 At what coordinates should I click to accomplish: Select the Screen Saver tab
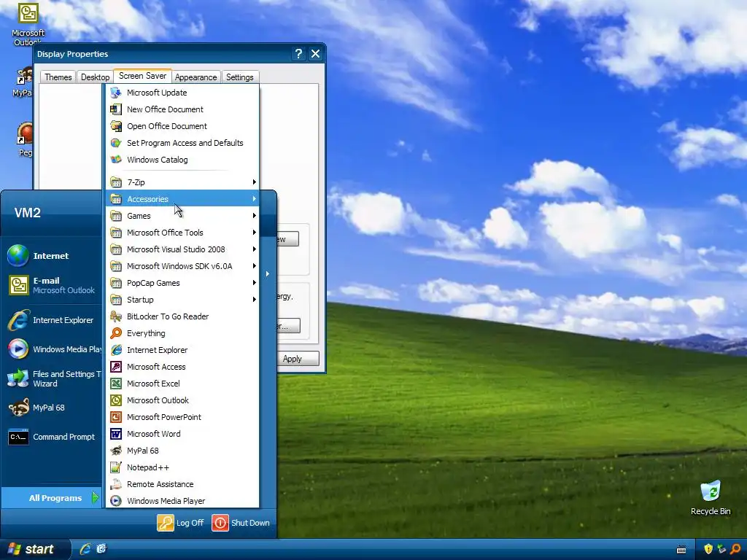[x=142, y=76]
